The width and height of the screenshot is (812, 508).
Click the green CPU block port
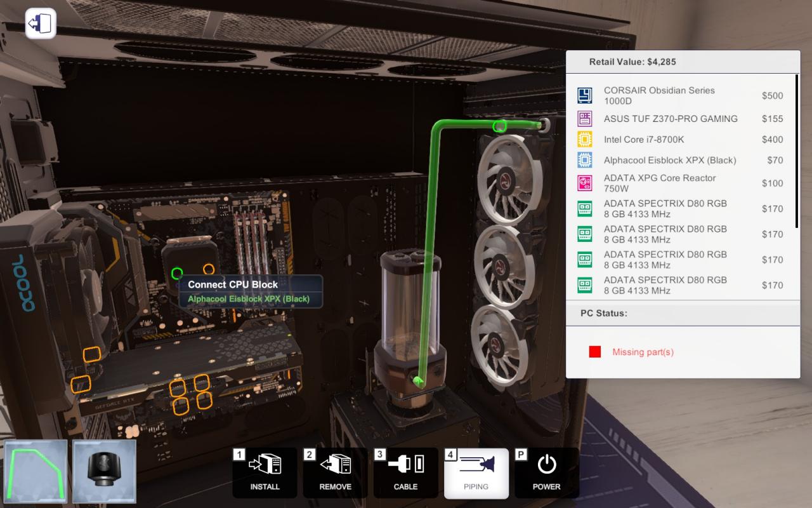coord(177,274)
